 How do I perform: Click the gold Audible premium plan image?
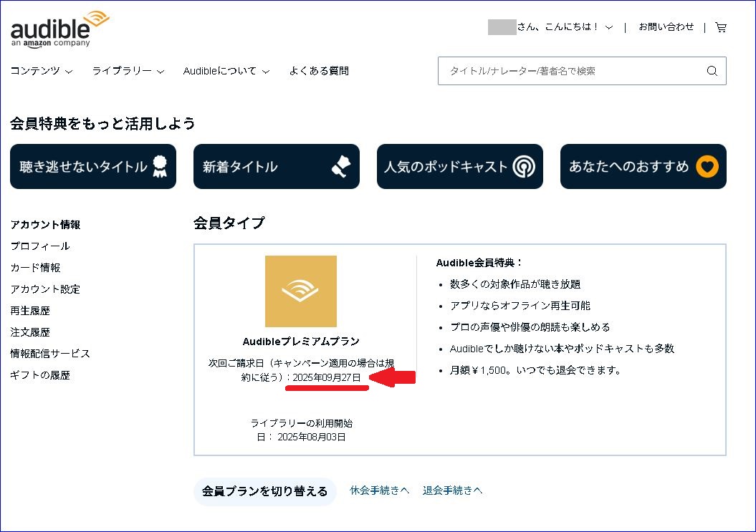pos(301,291)
